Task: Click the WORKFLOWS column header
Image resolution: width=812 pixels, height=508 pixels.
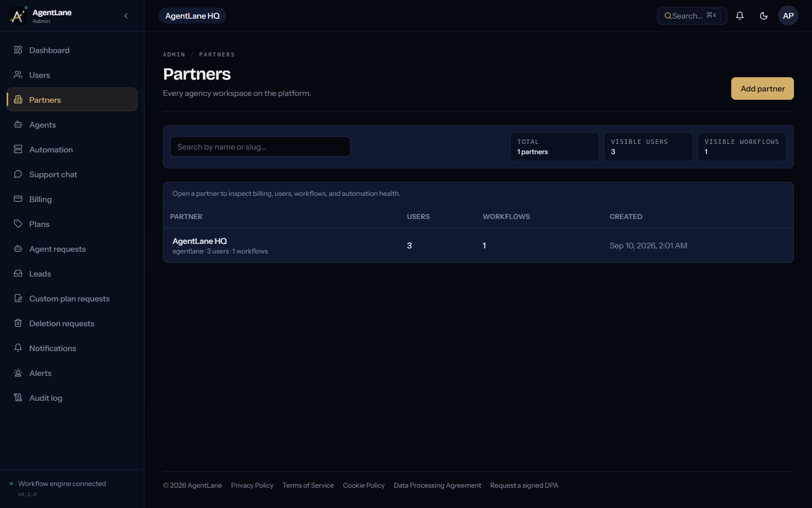Action: coord(506,217)
